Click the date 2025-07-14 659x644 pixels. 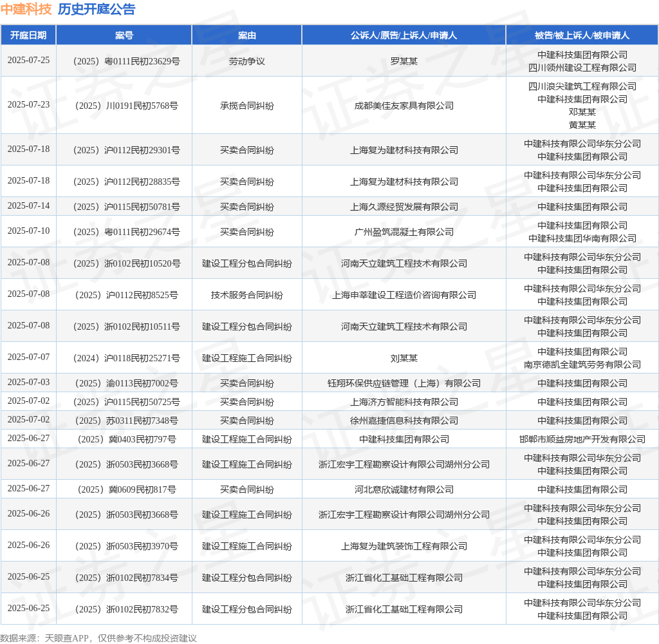coord(28,205)
